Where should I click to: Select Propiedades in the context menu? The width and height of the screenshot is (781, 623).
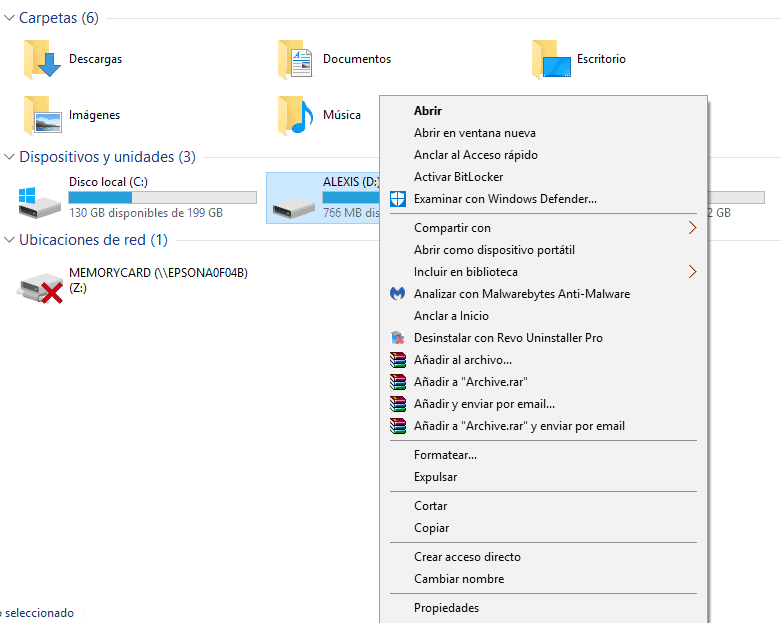(446, 608)
